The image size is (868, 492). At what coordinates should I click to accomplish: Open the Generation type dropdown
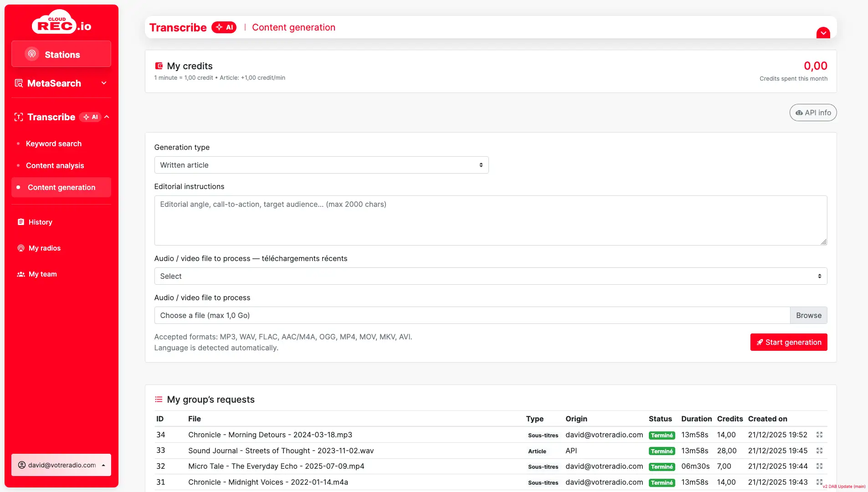click(321, 165)
